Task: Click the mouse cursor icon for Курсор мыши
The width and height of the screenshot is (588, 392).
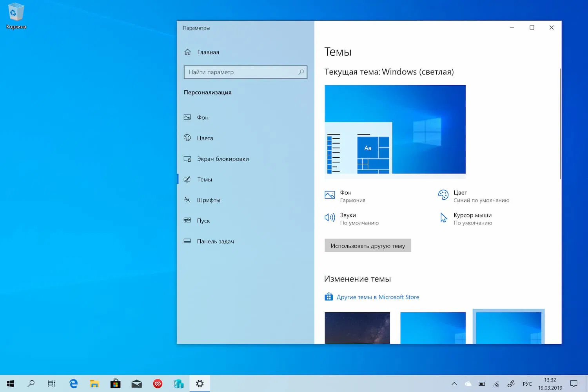Action: (443, 217)
